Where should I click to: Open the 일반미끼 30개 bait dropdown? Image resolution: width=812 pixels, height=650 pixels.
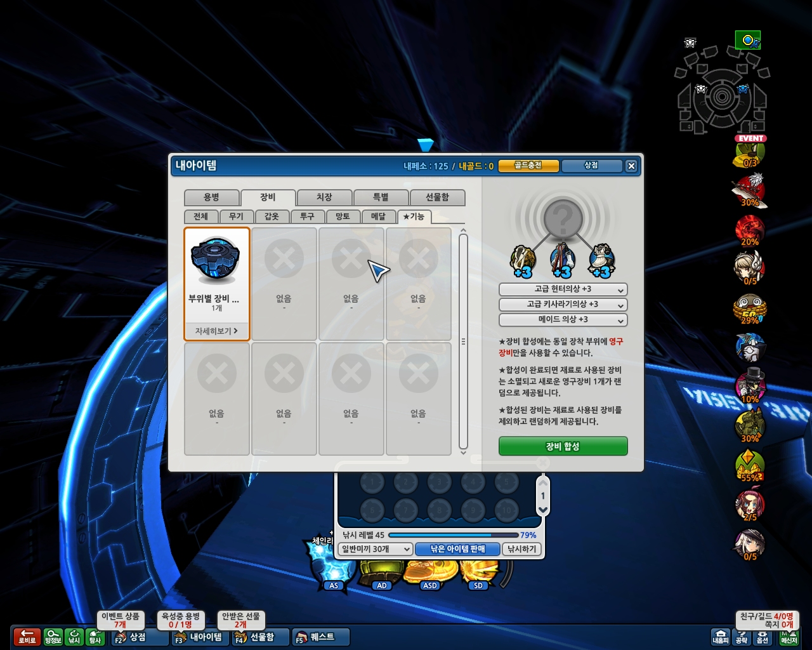376,549
